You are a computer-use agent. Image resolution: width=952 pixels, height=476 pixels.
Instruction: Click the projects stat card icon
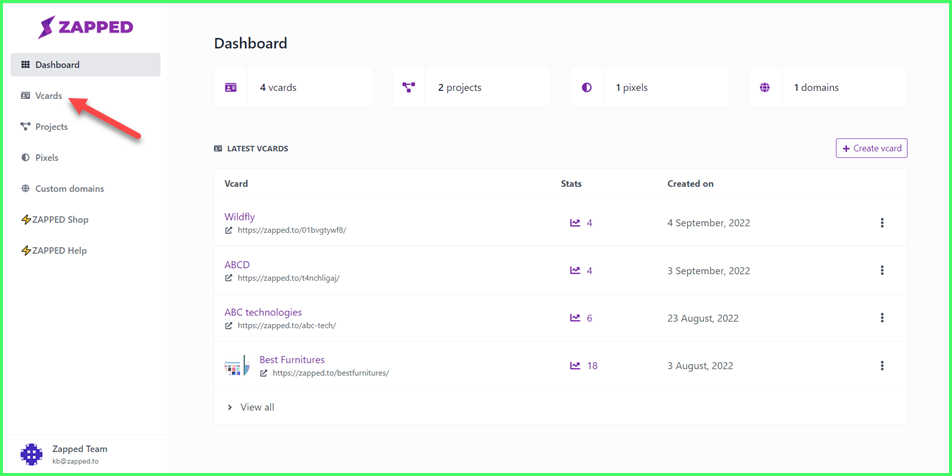pos(409,87)
